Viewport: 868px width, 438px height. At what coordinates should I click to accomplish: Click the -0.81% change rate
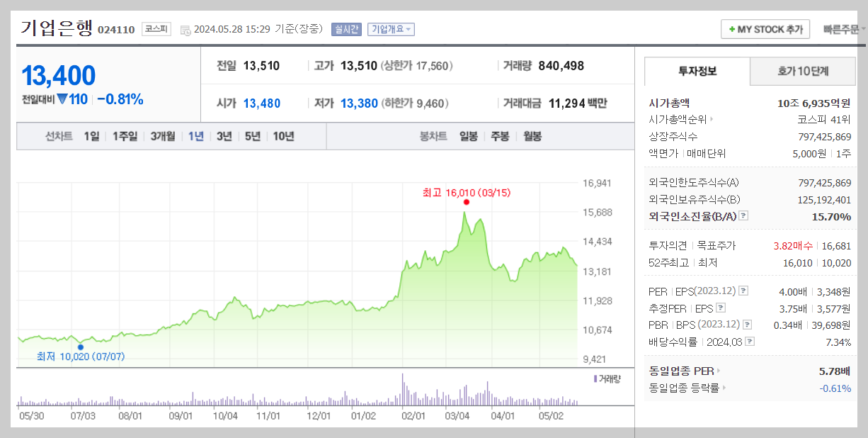click(x=120, y=99)
